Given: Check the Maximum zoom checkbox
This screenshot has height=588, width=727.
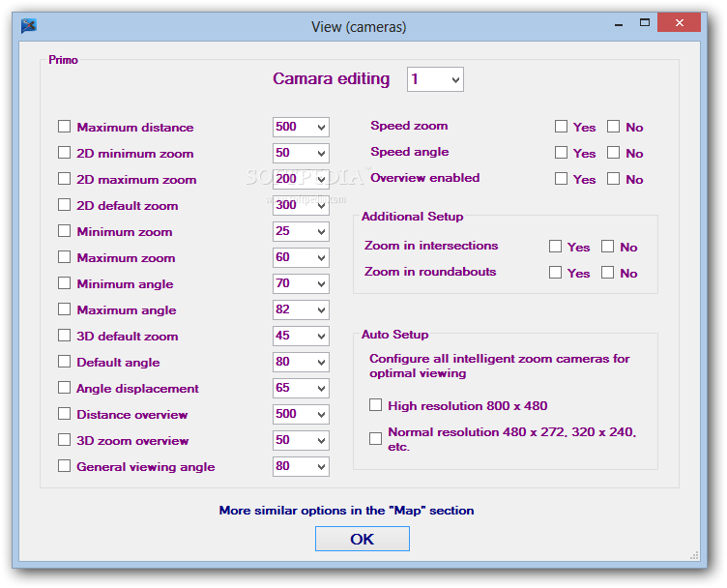Looking at the screenshot, I should click(64, 257).
